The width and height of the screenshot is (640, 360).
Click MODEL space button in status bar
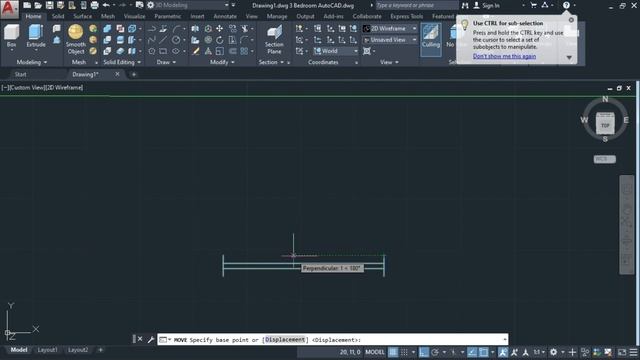375,352
